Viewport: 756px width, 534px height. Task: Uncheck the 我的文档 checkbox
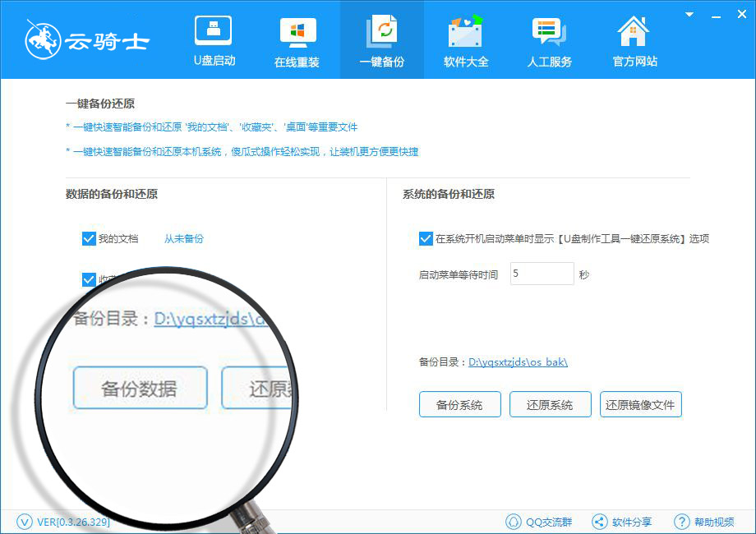89,238
